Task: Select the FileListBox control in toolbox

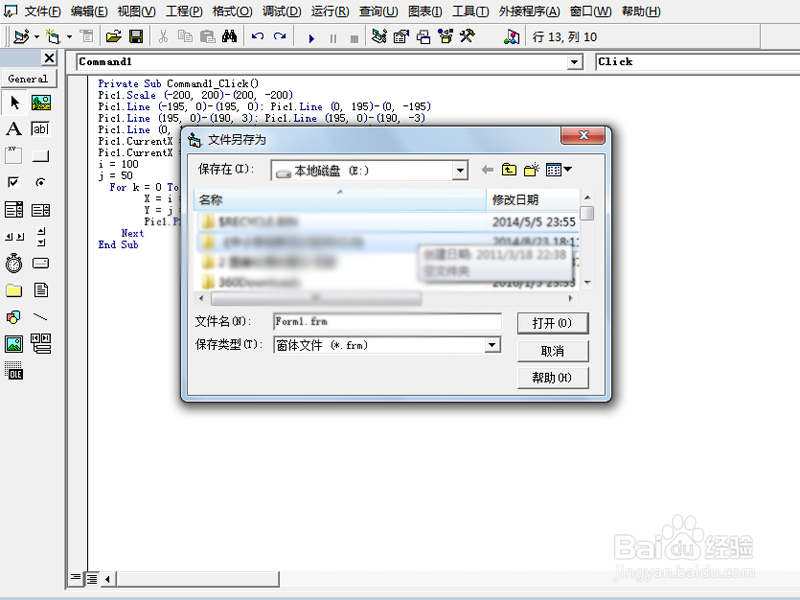Action: click(41, 290)
